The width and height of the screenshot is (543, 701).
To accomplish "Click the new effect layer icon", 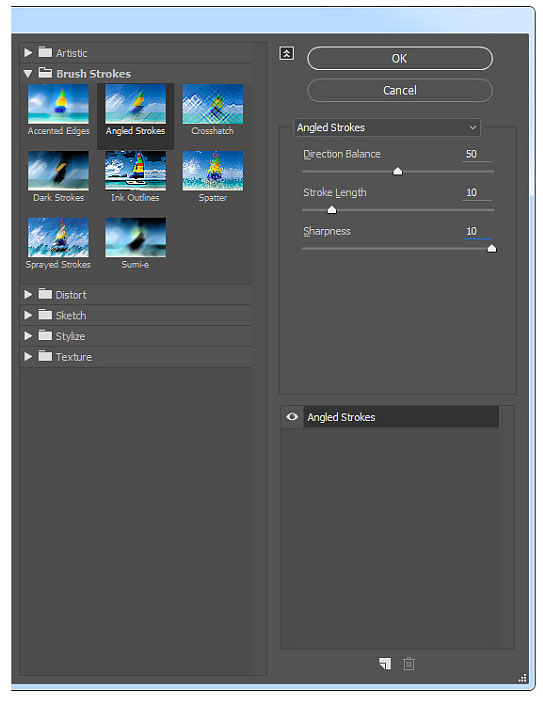I will pyautogui.click(x=385, y=663).
